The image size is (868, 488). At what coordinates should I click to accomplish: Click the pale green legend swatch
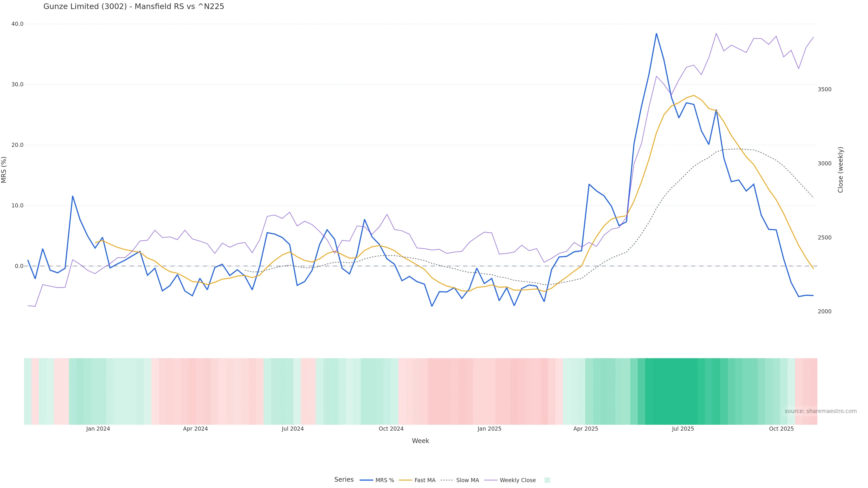(547, 480)
